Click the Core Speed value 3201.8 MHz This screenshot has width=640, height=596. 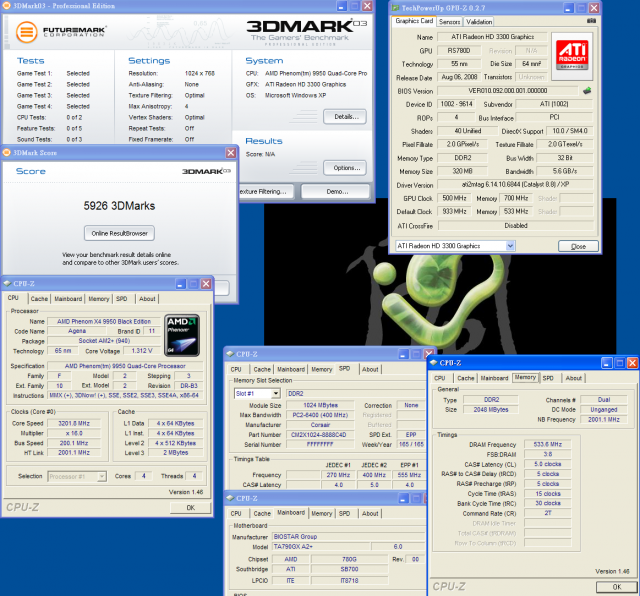tap(74, 423)
